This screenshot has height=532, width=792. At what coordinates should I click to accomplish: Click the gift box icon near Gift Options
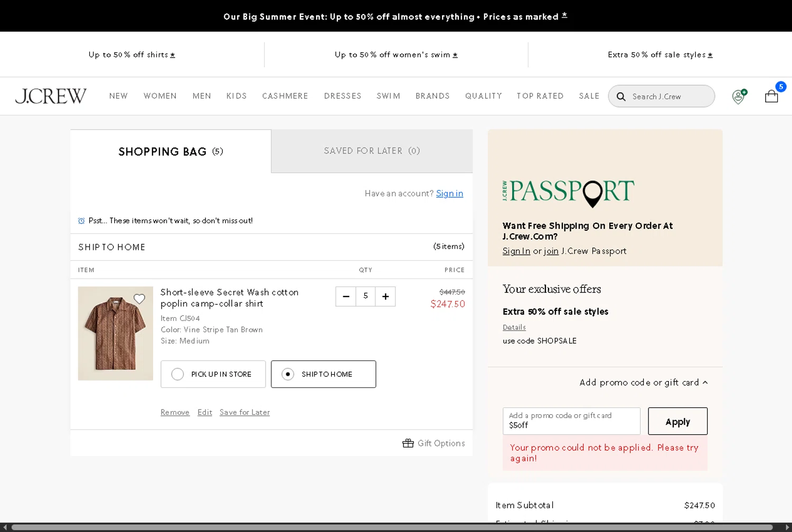(x=408, y=443)
